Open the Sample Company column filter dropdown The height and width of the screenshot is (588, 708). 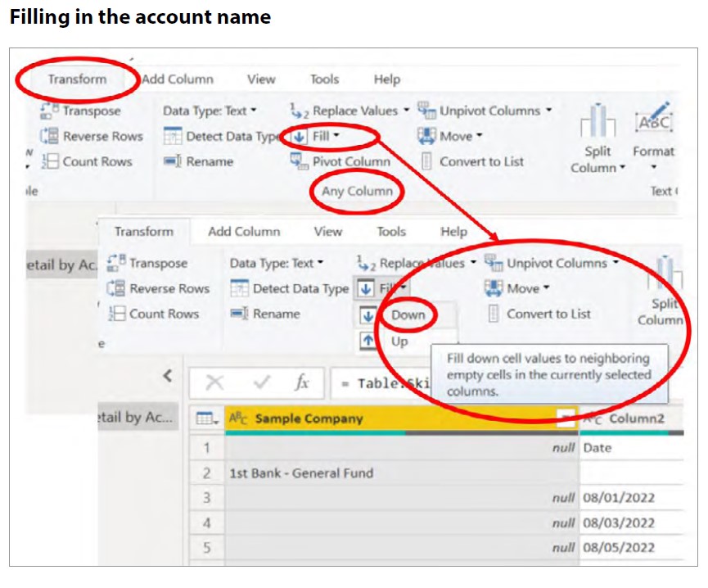566,418
